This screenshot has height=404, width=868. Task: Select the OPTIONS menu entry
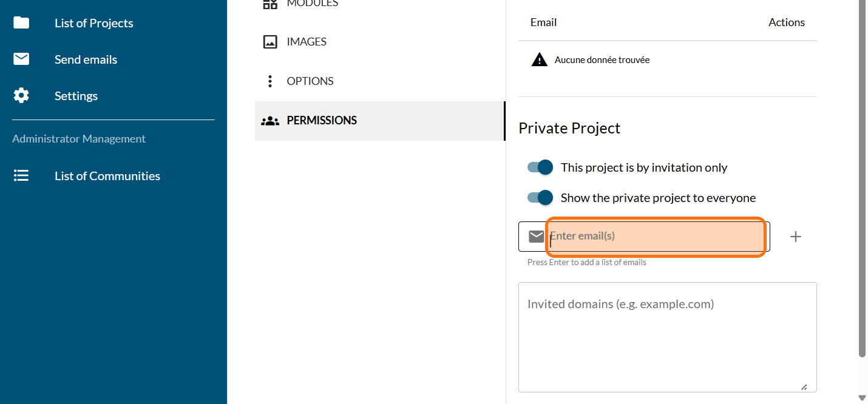(x=310, y=81)
